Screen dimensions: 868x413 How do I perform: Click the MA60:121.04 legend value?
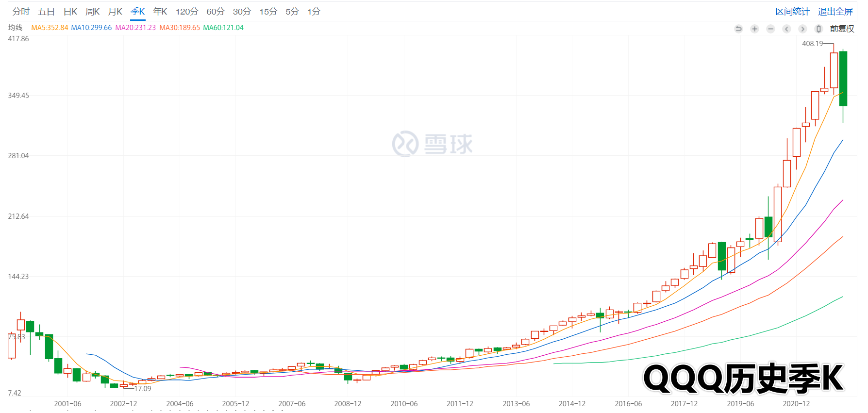click(223, 28)
